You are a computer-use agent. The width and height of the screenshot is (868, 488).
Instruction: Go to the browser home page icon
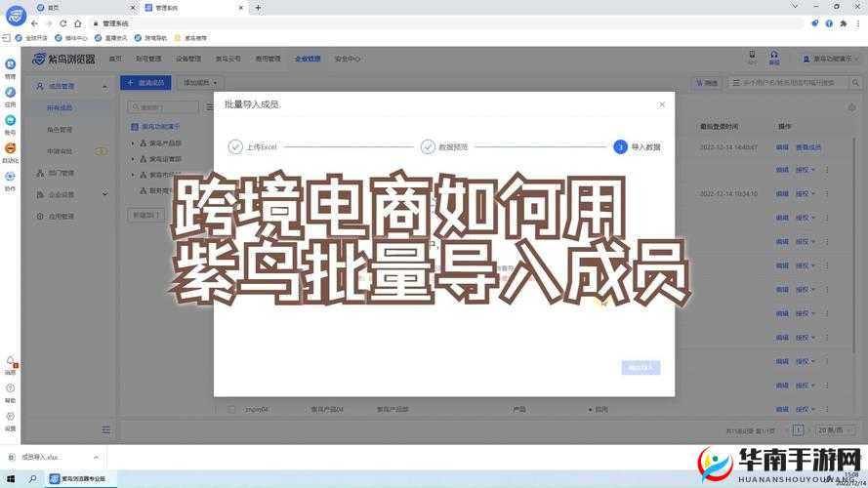point(77,23)
